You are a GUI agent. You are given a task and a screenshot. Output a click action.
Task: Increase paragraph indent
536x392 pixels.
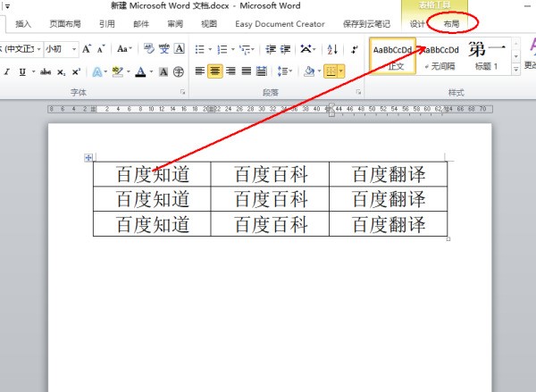pyautogui.click(x=286, y=49)
